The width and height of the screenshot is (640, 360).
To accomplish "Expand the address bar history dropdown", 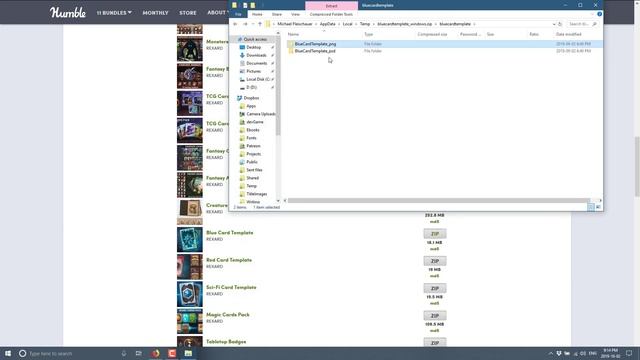I will tap(554, 24).
